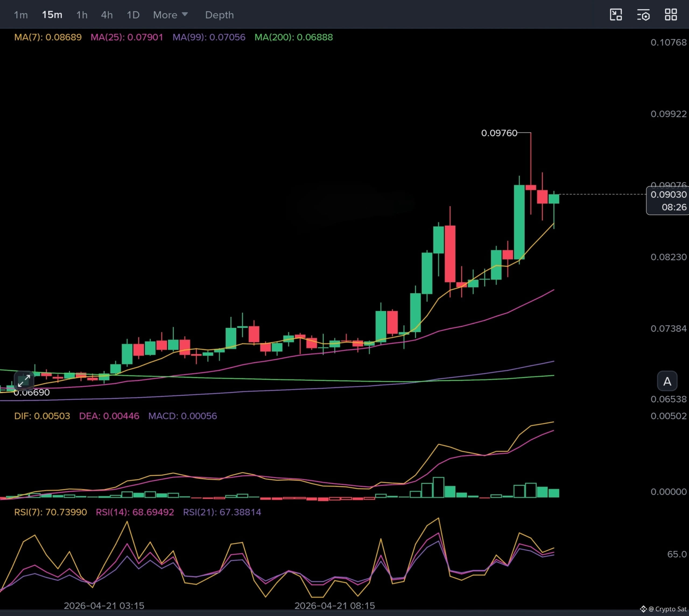Viewport: 689px width, 616px height.
Task: Open the grid layout icon
Action: [671, 15]
